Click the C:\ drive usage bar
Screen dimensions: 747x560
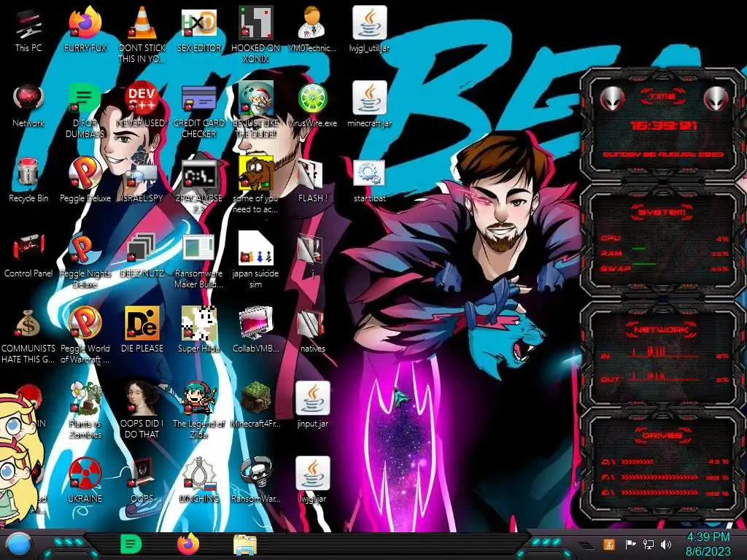[638, 462]
